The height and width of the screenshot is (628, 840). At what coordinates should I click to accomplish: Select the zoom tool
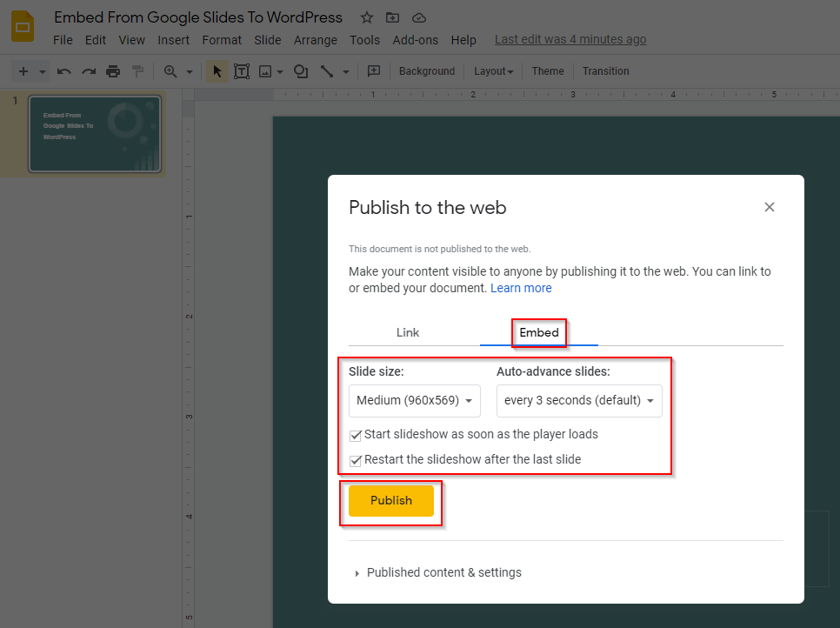170,71
